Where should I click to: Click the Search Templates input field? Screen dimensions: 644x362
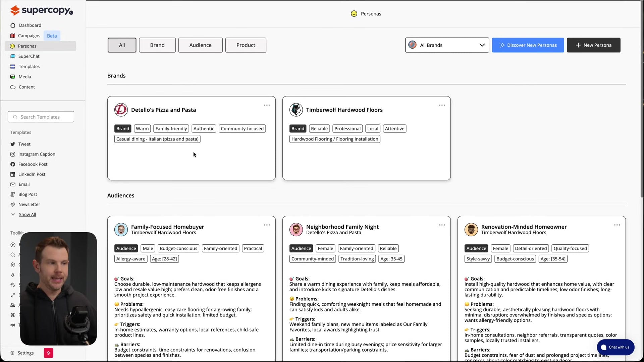41,117
